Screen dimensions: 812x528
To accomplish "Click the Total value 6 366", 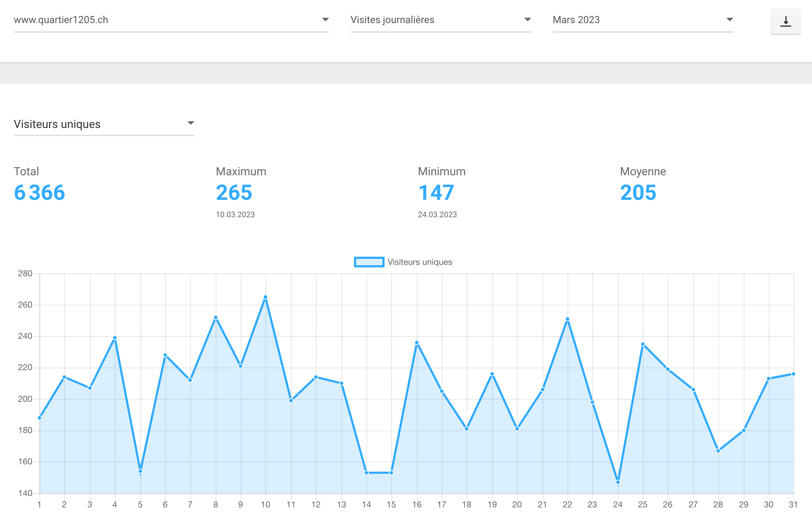I will click(x=39, y=193).
